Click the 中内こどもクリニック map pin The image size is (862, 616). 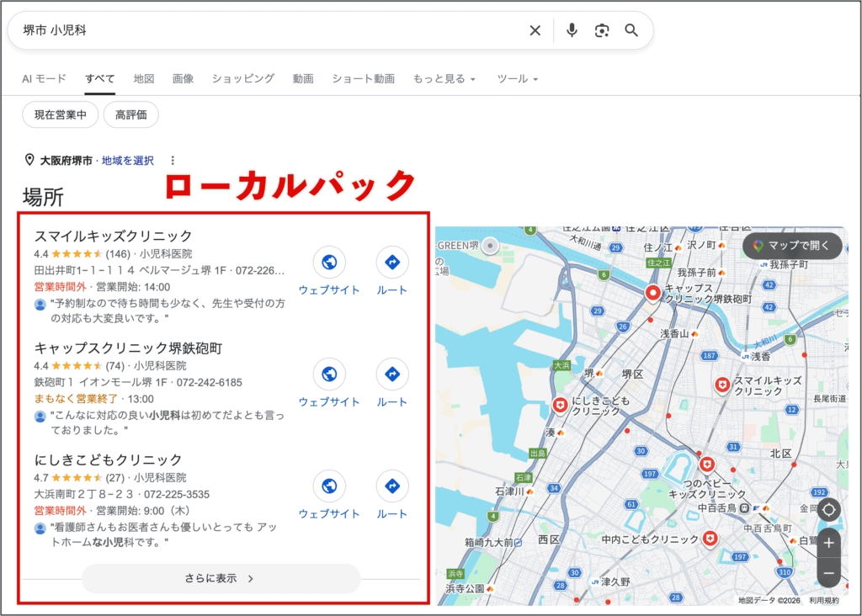(x=710, y=538)
